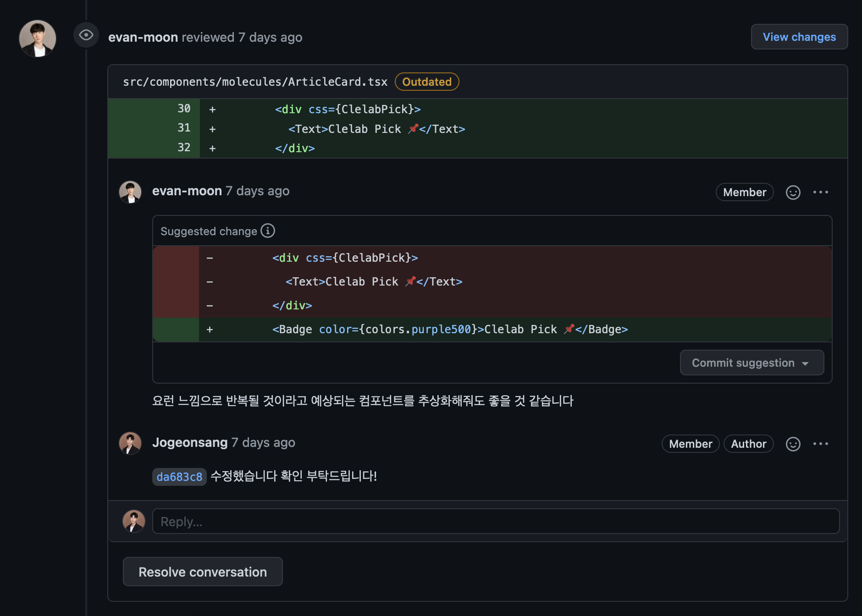
Task: Open the three-dot menu on Jogeonsang's comment
Action: (x=820, y=444)
